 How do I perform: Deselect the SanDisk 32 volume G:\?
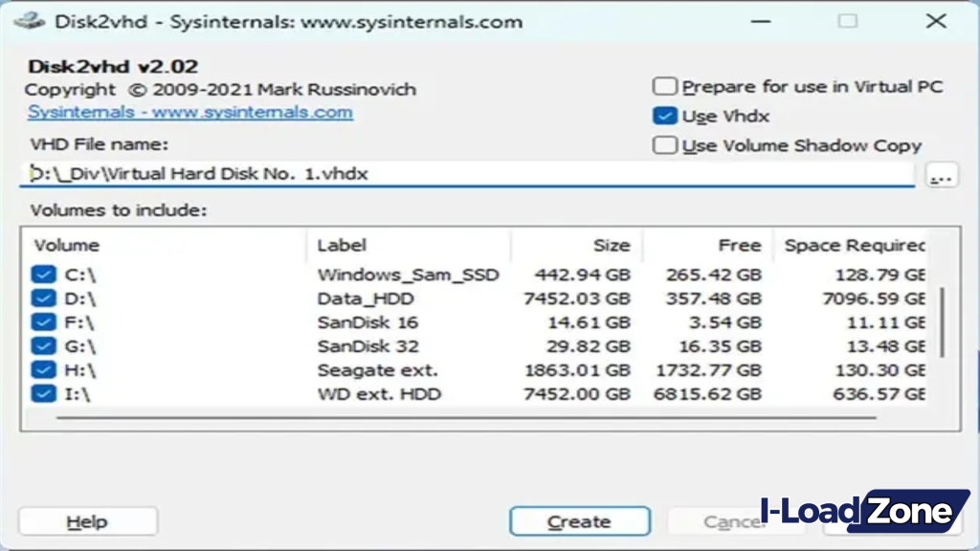pos(43,345)
